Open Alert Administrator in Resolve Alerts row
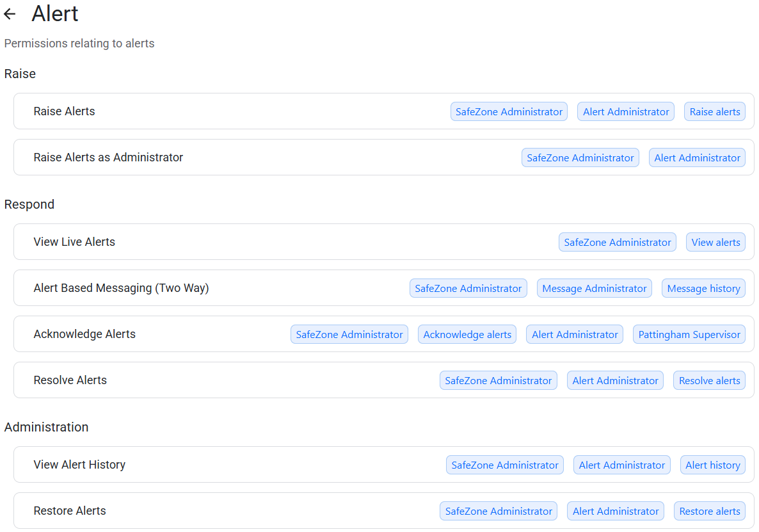 [615, 380]
